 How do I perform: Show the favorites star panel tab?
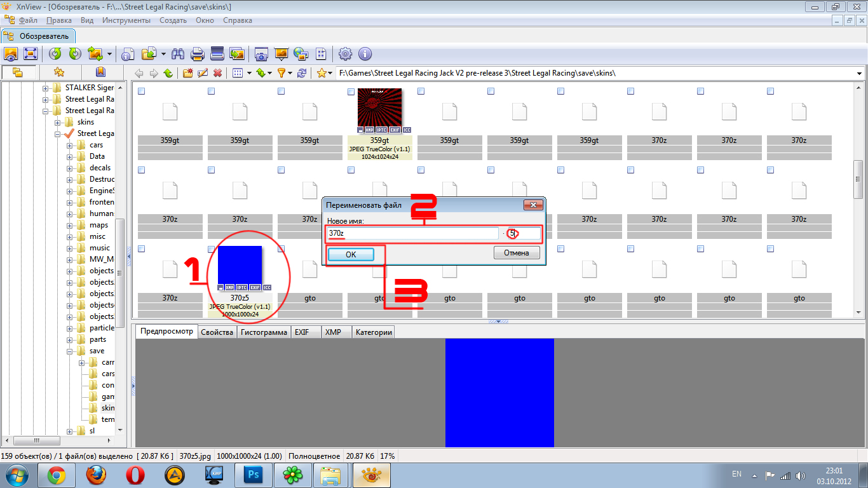pos(59,72)
